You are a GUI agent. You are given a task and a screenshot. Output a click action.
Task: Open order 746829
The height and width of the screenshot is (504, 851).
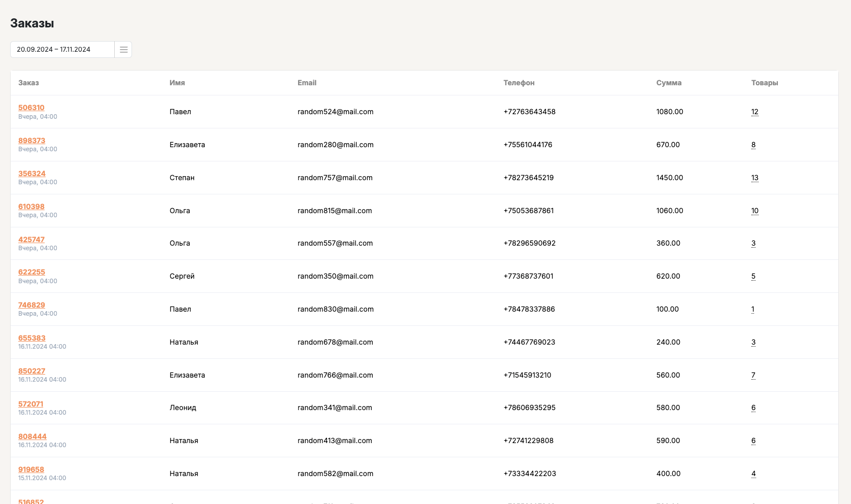(31, 305)
